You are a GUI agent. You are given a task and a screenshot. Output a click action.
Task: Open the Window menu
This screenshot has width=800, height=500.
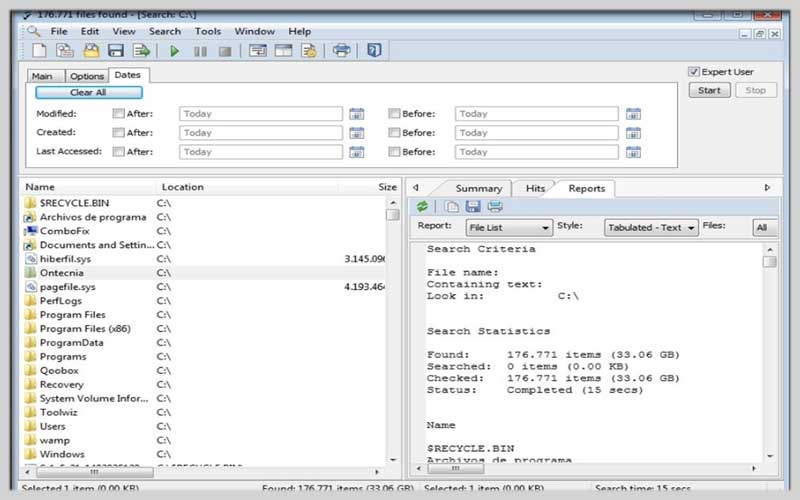[x=255, y=31]
